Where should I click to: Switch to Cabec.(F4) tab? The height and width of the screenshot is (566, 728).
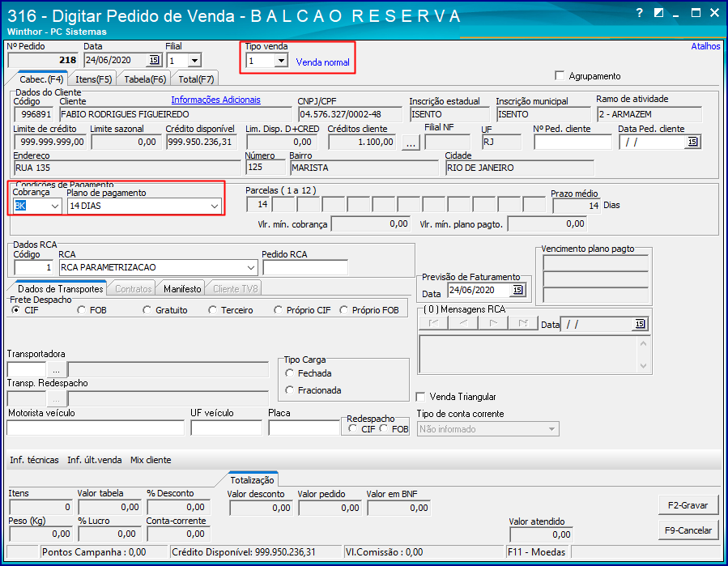pos(40,79)
